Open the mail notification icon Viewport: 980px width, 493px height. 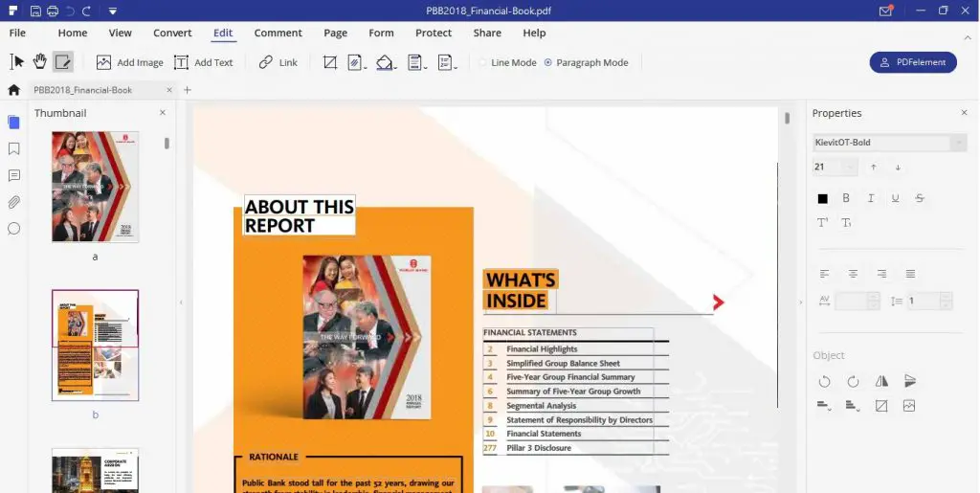click(x=885, y=11)
